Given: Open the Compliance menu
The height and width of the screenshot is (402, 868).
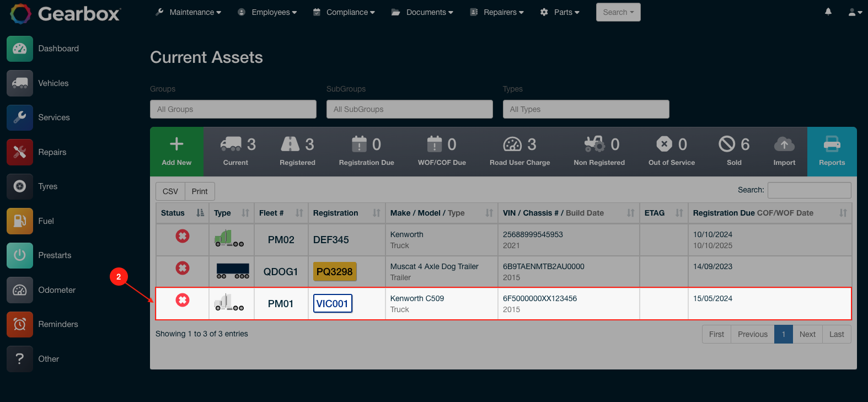Looking at the screenshot, I should pyautogui.click(x=344, y=12).
